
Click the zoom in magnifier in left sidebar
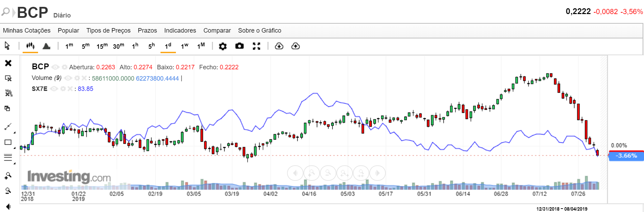pos(8,176)
